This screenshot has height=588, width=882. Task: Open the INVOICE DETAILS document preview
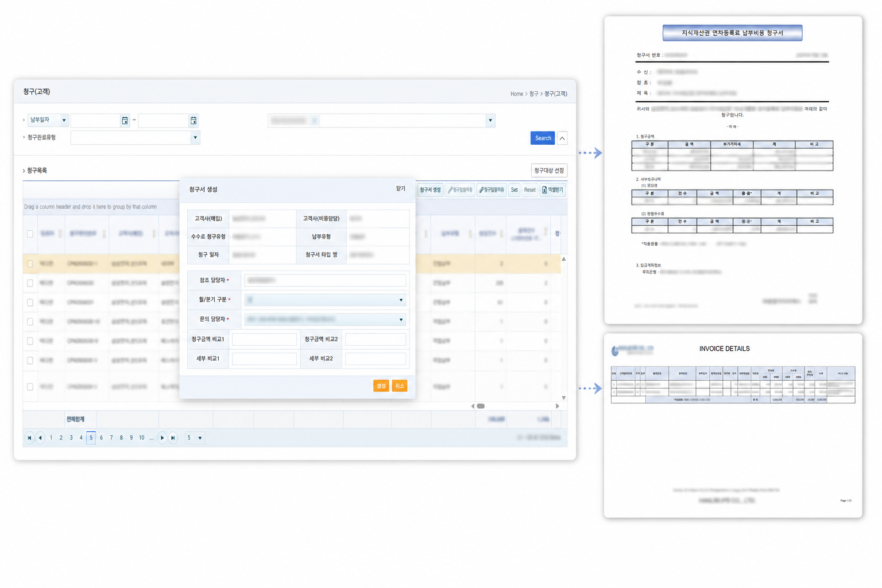coord(733,425)
